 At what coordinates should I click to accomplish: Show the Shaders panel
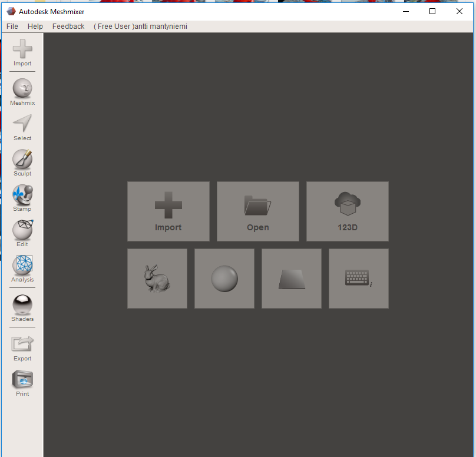point(22,309)
